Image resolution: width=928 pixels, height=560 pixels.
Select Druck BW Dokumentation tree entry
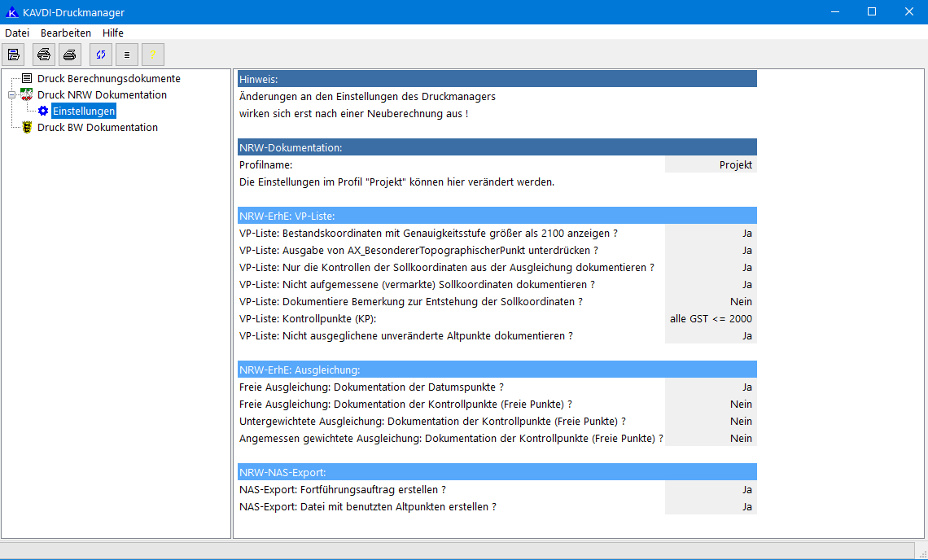coord(97,128)
